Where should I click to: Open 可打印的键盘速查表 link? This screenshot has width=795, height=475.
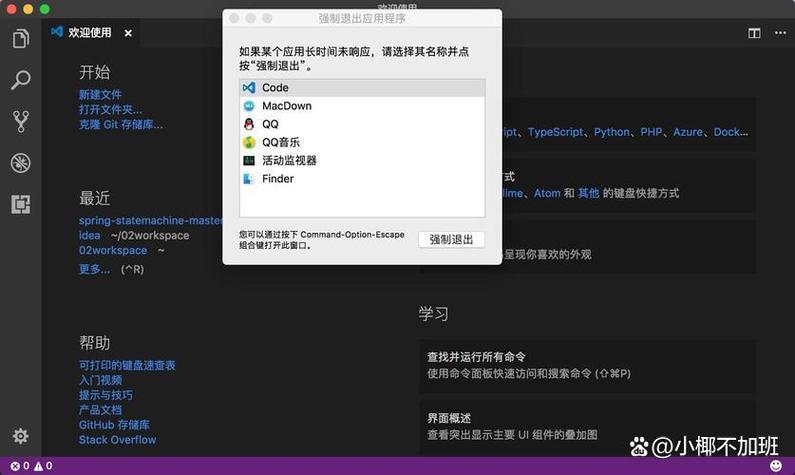(127, 365)
